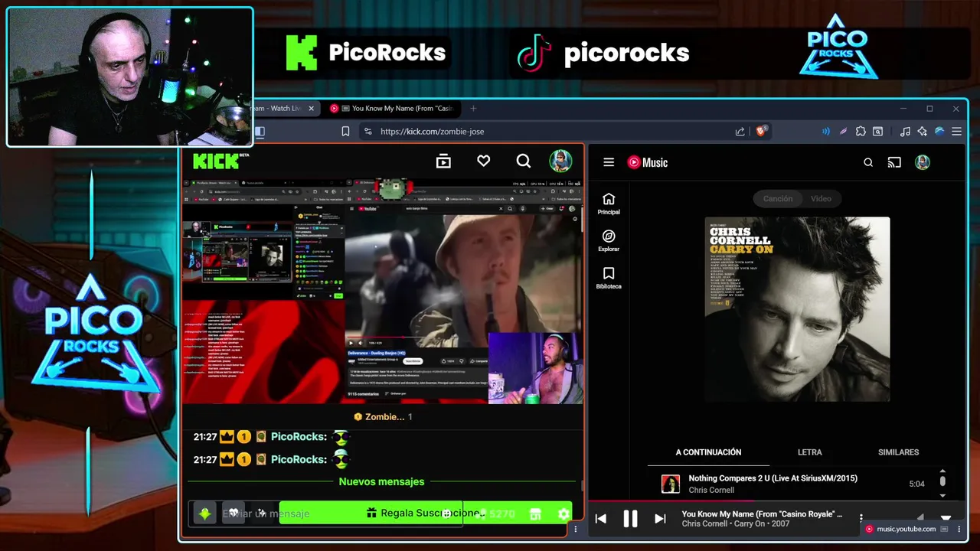
Task: Open the music.youtube.com popup three-dot menu
Action: point(959,529)
